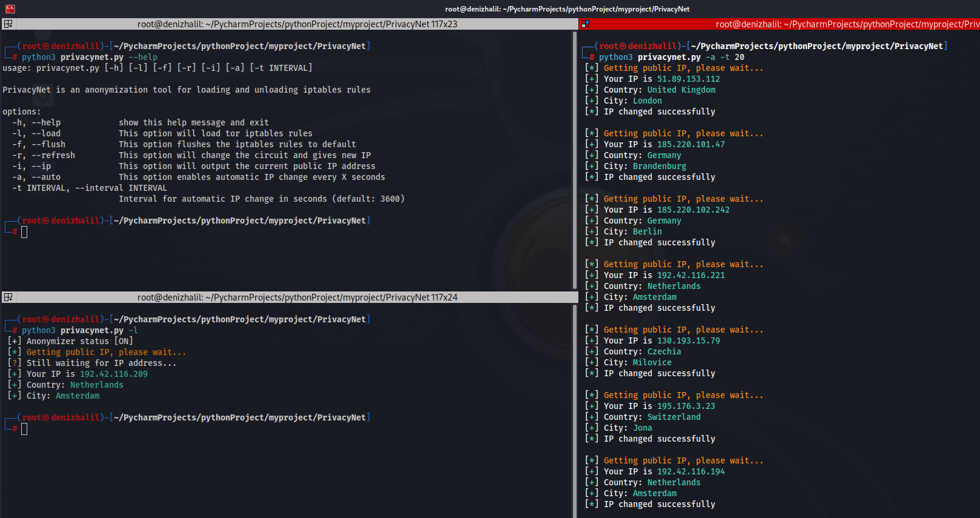
Task: Click the IP address 192.42.116.221
Action: 691,275
